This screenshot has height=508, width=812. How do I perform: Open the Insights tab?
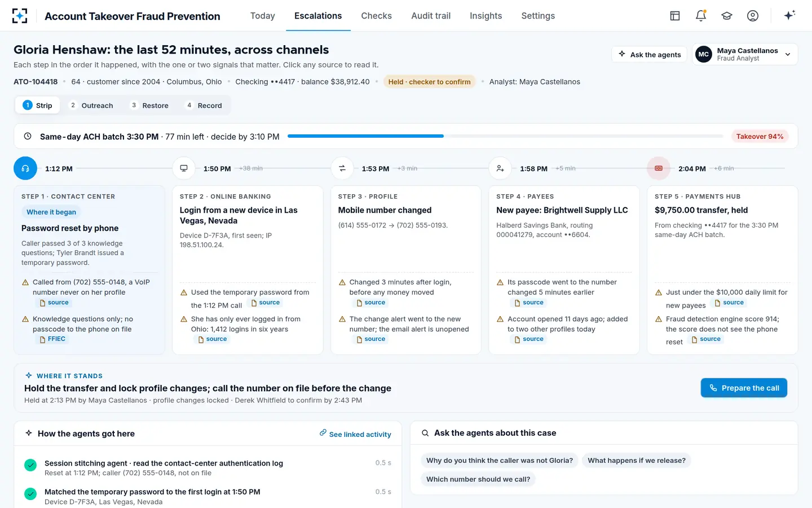pos(486,16)
